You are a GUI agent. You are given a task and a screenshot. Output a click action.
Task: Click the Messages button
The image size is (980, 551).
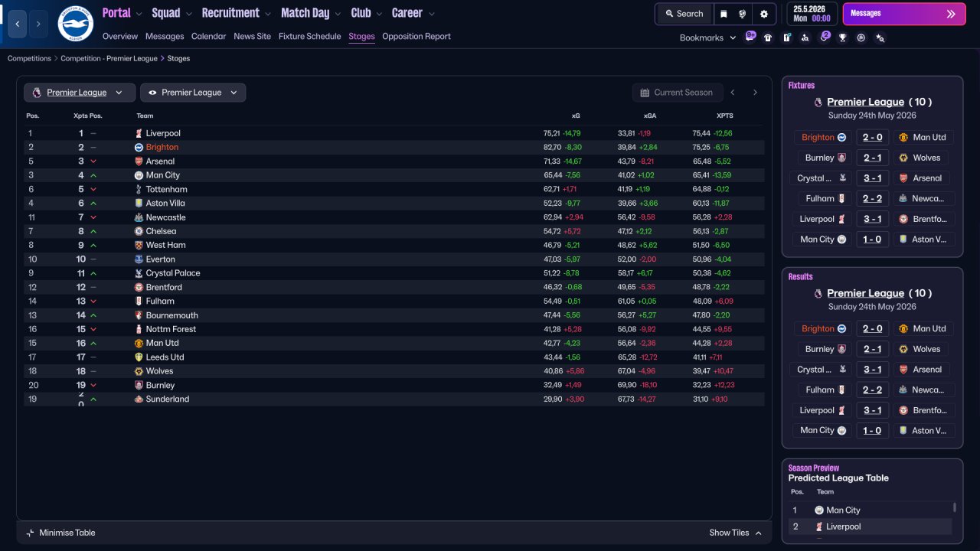click(904, 14)
